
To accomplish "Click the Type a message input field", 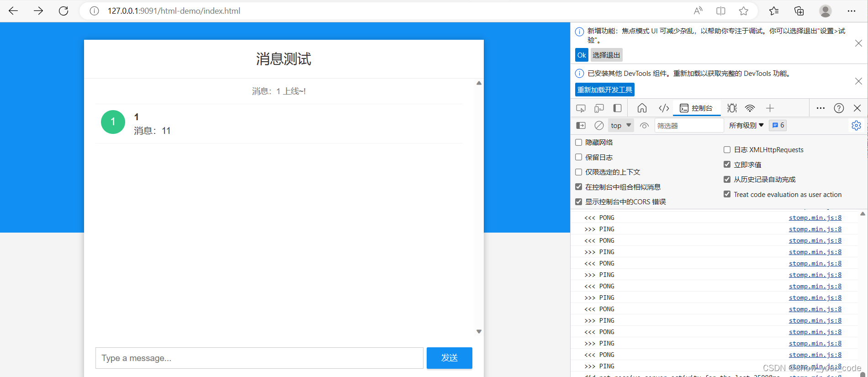I will (x=259, y=358).
